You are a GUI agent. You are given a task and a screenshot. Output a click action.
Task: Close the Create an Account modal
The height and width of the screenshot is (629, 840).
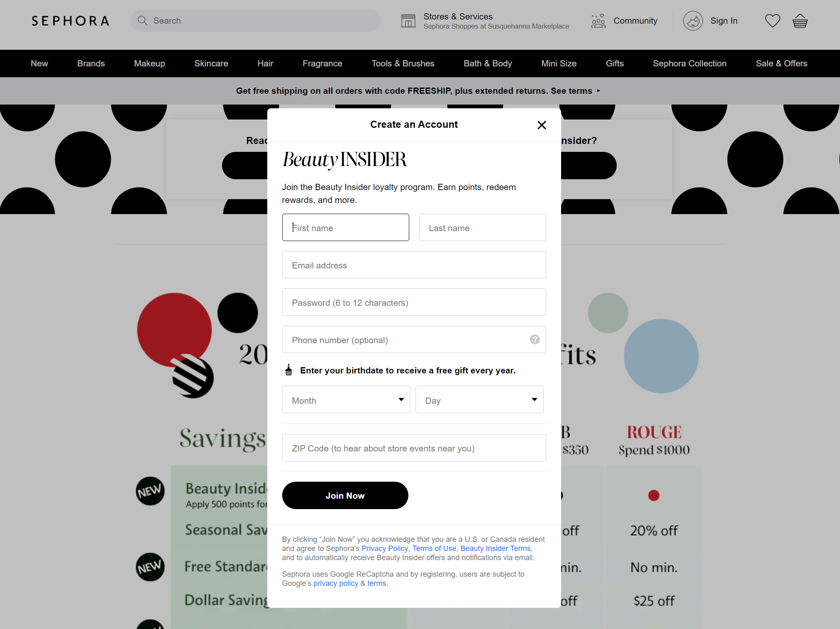pos(542,124)
